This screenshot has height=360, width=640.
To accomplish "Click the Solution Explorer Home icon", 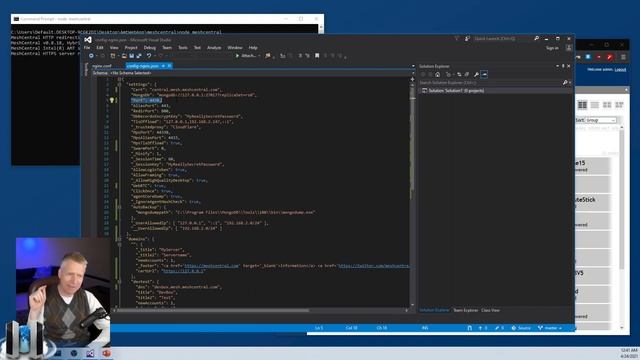I will pos(438,75).
